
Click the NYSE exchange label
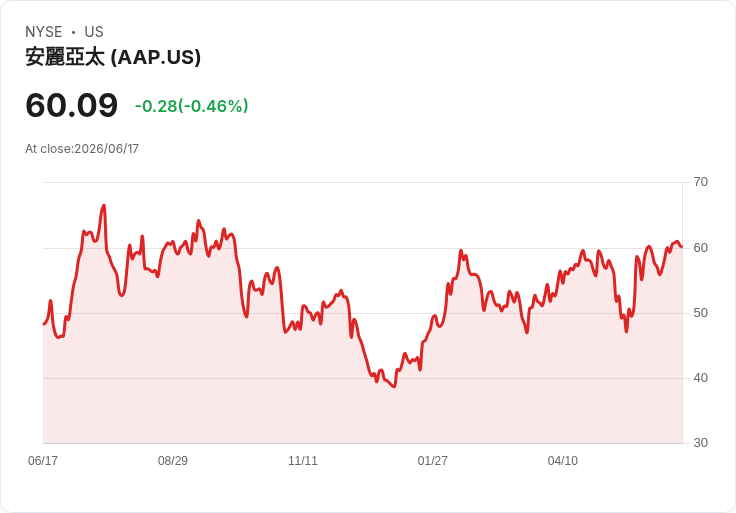point(44,32)
